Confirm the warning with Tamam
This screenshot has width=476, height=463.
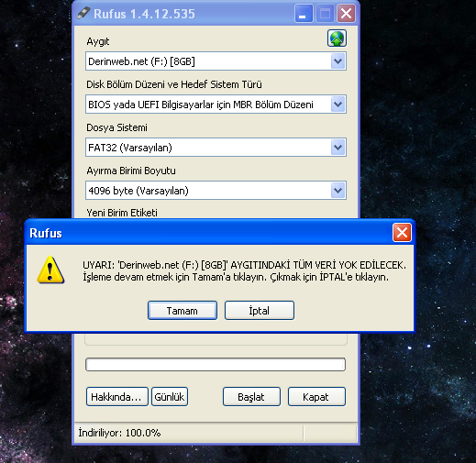183,311
